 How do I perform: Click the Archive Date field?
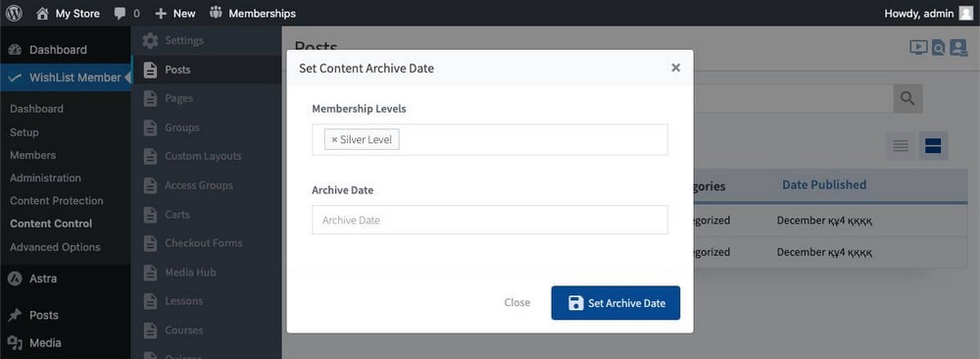tap(489, 220)
